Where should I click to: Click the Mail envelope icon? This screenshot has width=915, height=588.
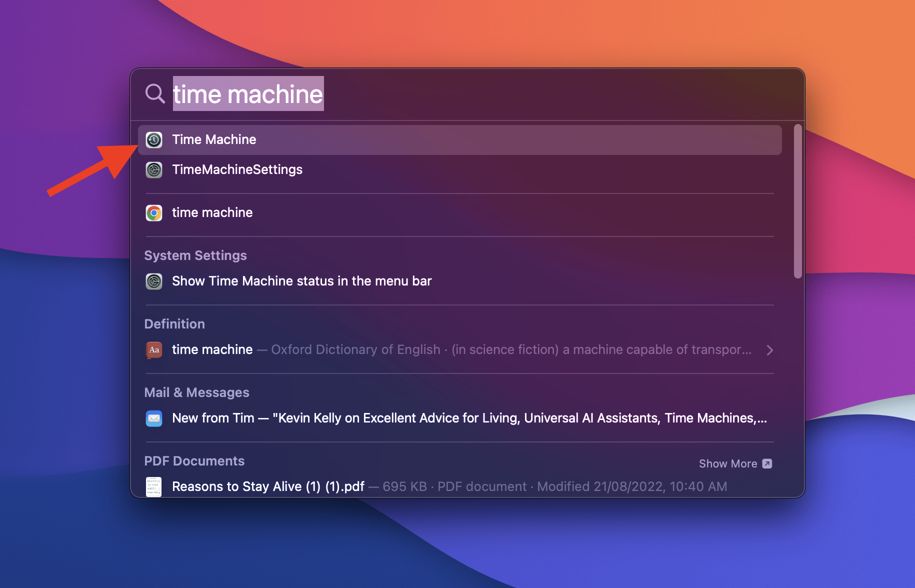tap(154, 418)
